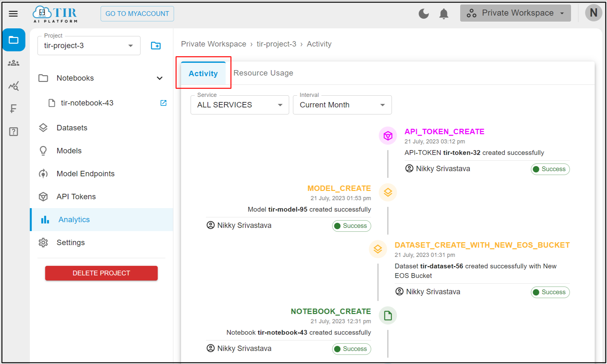Open the team members sidebar icon

[x=13, y=63]
